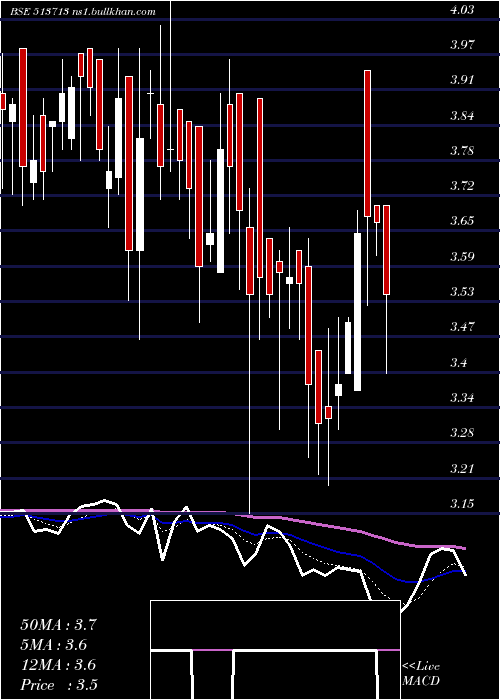Click the 3.34 price axis label
500x700 pixels.
pos(462,397)
